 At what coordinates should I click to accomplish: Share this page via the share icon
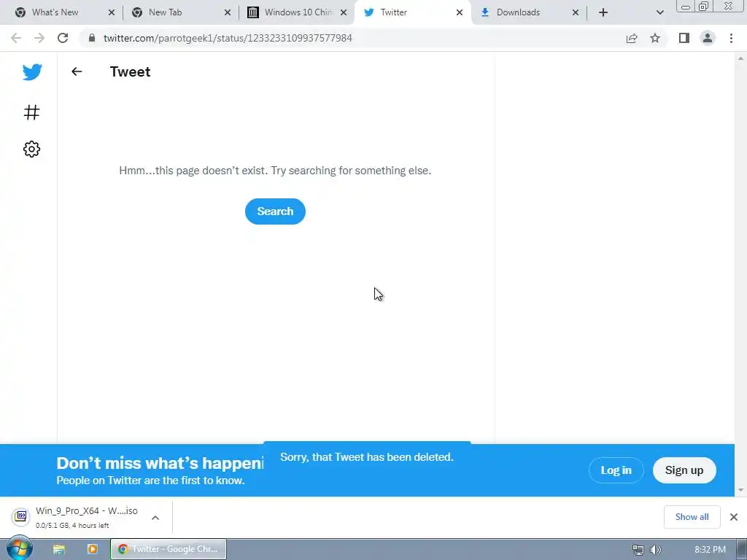point(632,38)
